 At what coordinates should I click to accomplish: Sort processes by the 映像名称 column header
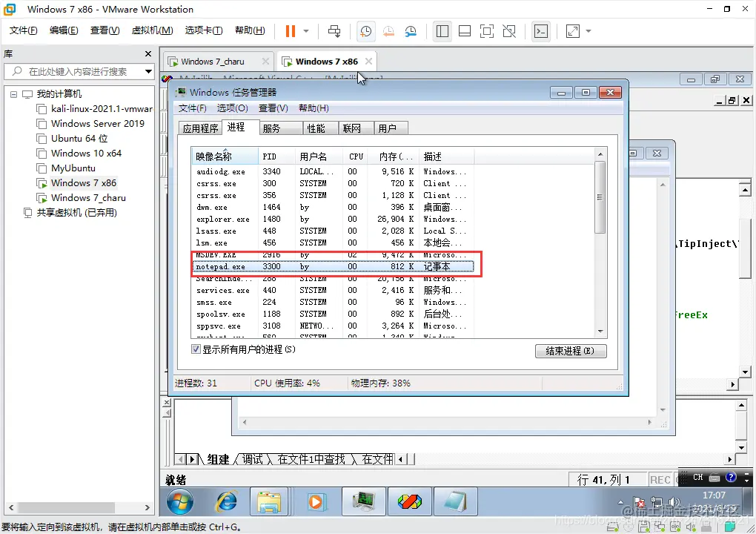coord(225,156)
